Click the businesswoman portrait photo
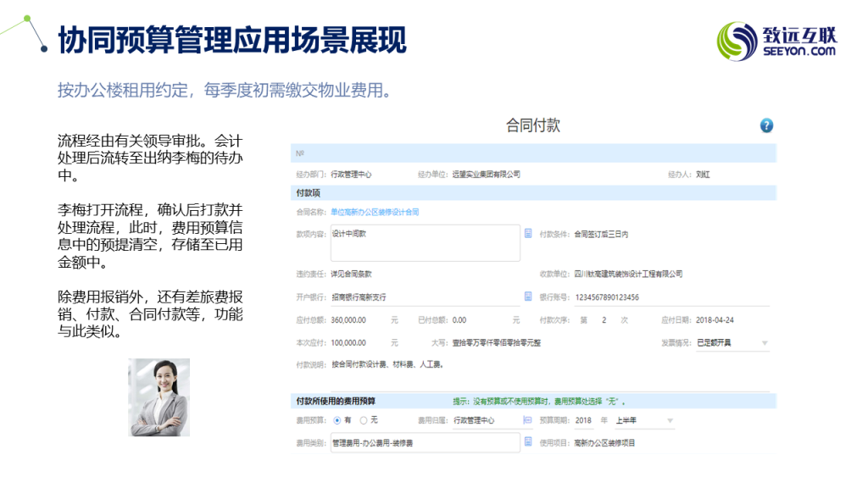Viewport: 868px width, 488px height. 159,397
